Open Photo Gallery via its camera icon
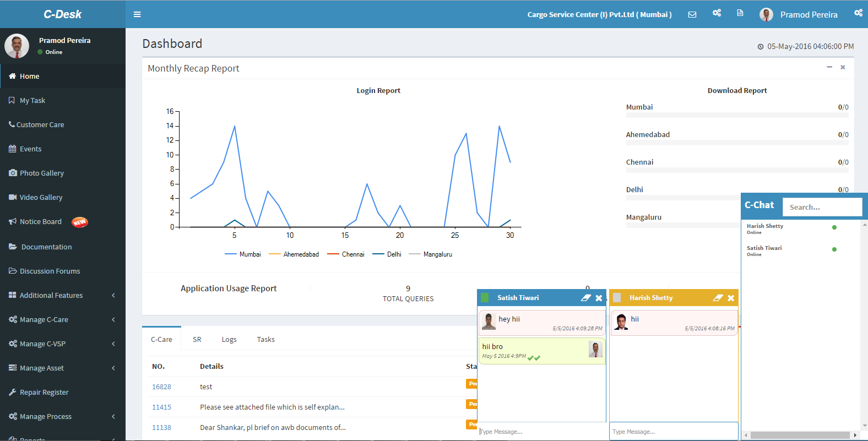Image resolution: width=868 pixels, height=441 pixels. [13, 173]
